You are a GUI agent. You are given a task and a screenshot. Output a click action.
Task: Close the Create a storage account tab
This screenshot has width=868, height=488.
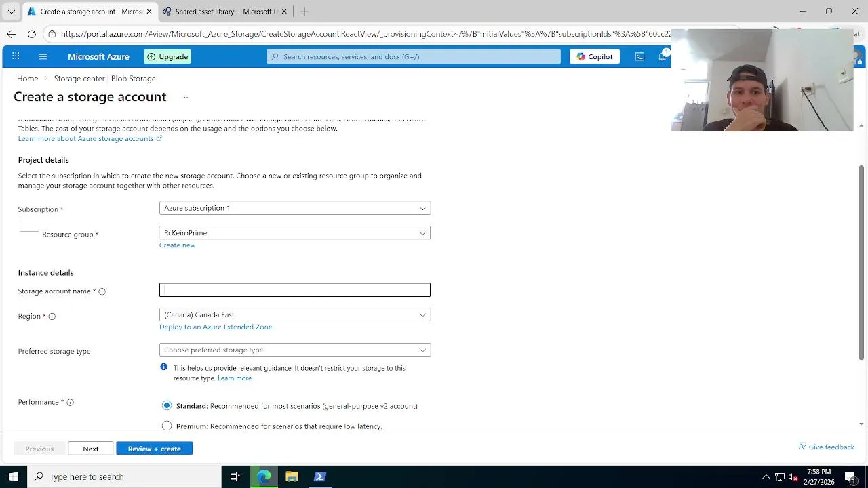coord(149,12)
